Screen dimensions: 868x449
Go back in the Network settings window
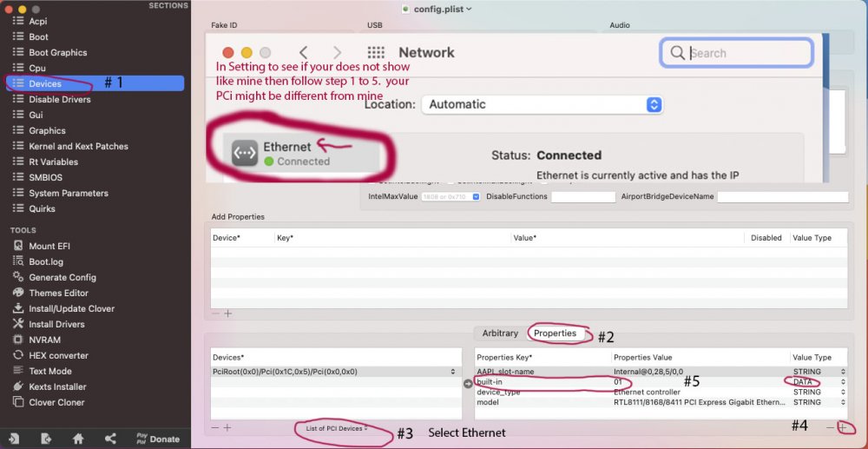click(x=303, y=53)
